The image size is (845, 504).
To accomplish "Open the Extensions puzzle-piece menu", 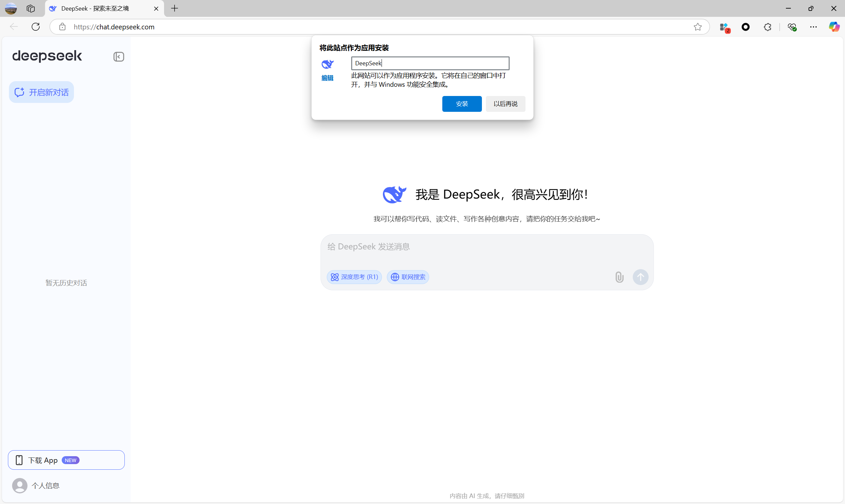I will [x=767, y=27].
